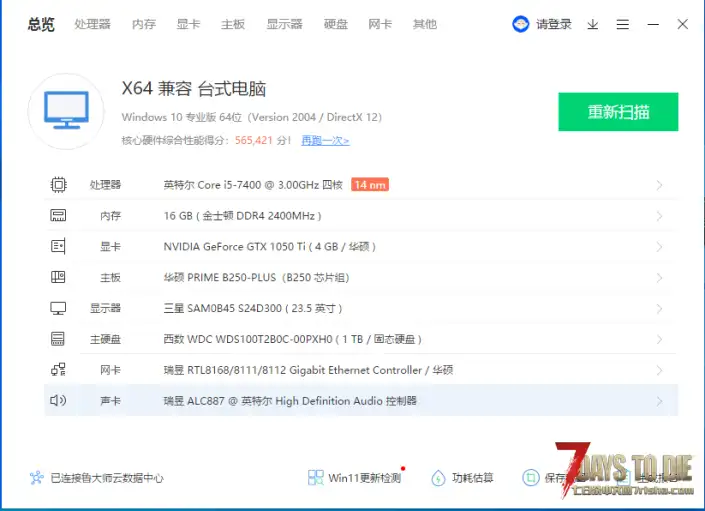The height and width of the screenshot is (511, 705).
Task: Open the 其他 tab
Action: 425,24
